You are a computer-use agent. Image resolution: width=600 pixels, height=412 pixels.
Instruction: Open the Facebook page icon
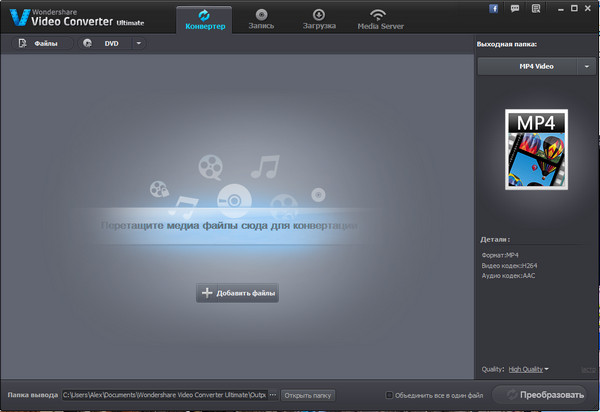point(494,8)
